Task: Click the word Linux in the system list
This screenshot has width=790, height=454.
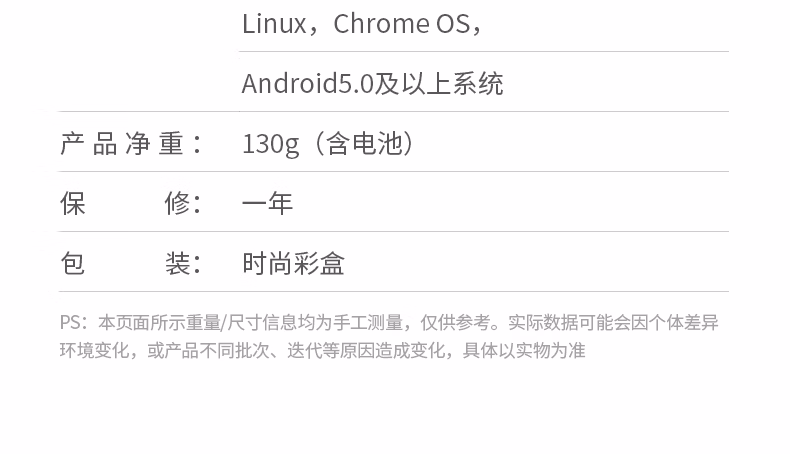Action: [x=273, y=23]
